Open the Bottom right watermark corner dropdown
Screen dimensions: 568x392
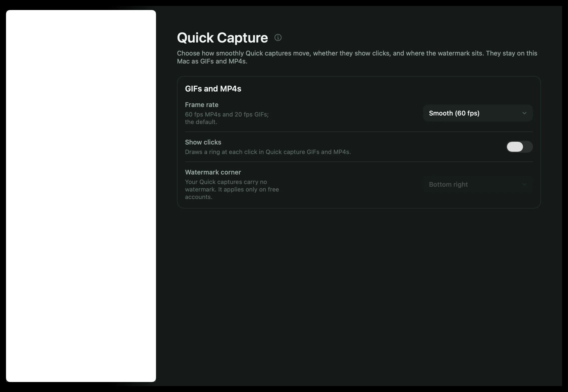pos(478,184)
